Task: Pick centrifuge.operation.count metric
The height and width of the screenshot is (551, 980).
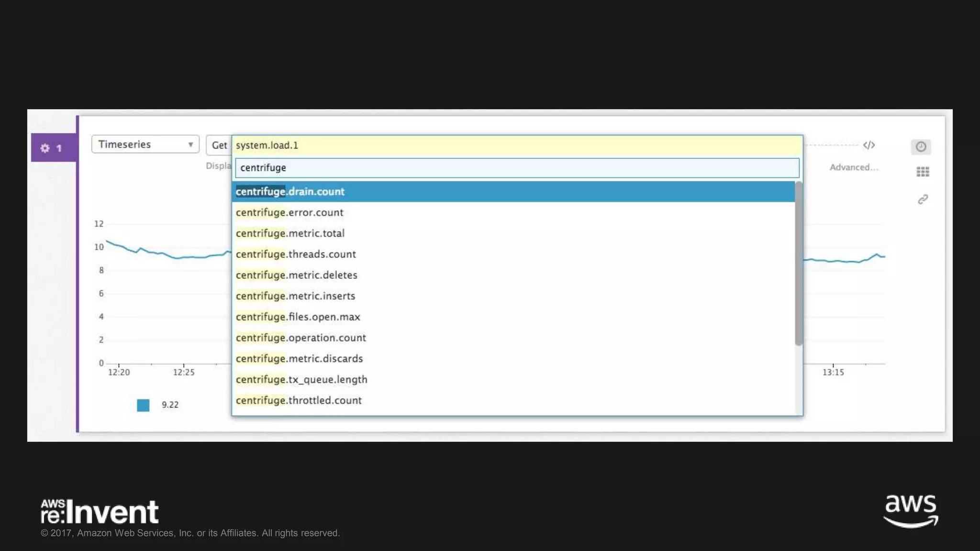Action: (x=301, y=338)
